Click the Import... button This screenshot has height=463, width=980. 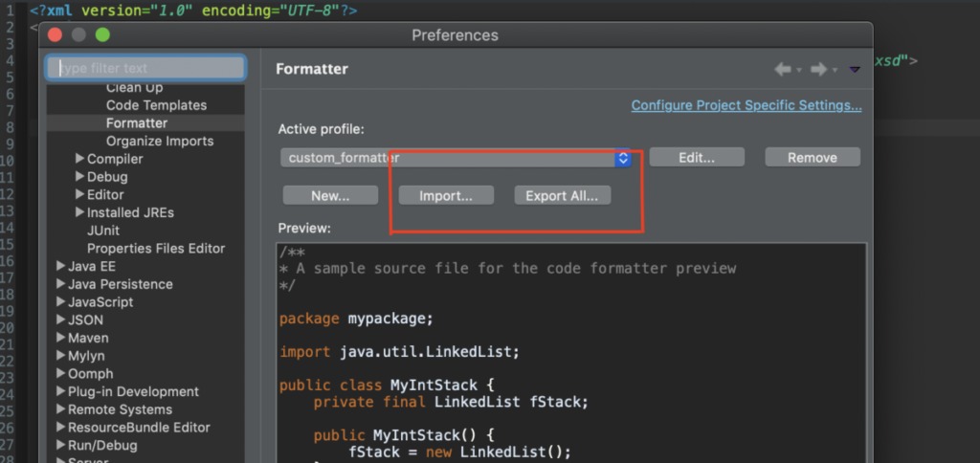click(446, 195)
